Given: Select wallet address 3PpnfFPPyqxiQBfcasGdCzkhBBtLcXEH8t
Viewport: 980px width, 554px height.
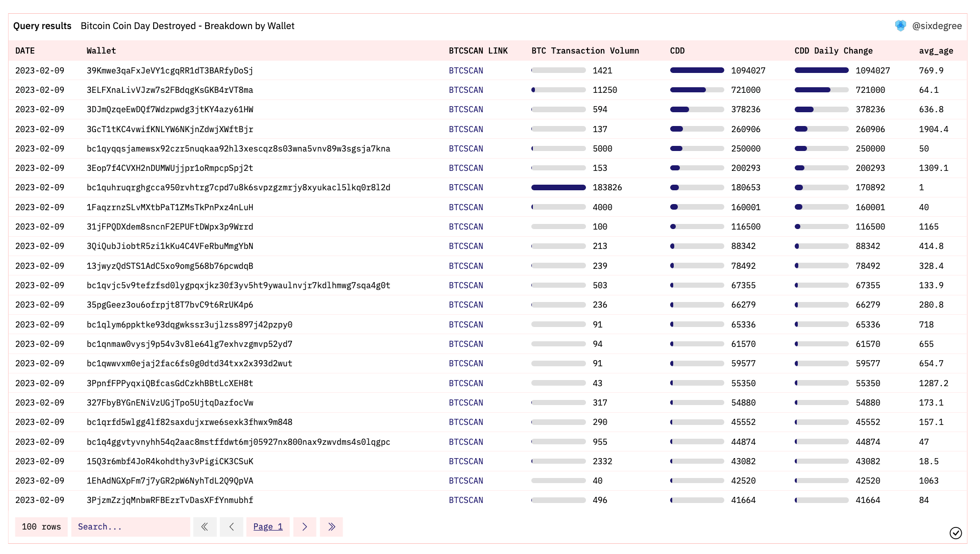Looking at the screenshot, I should pyautogui.click(x=170, y=384).
